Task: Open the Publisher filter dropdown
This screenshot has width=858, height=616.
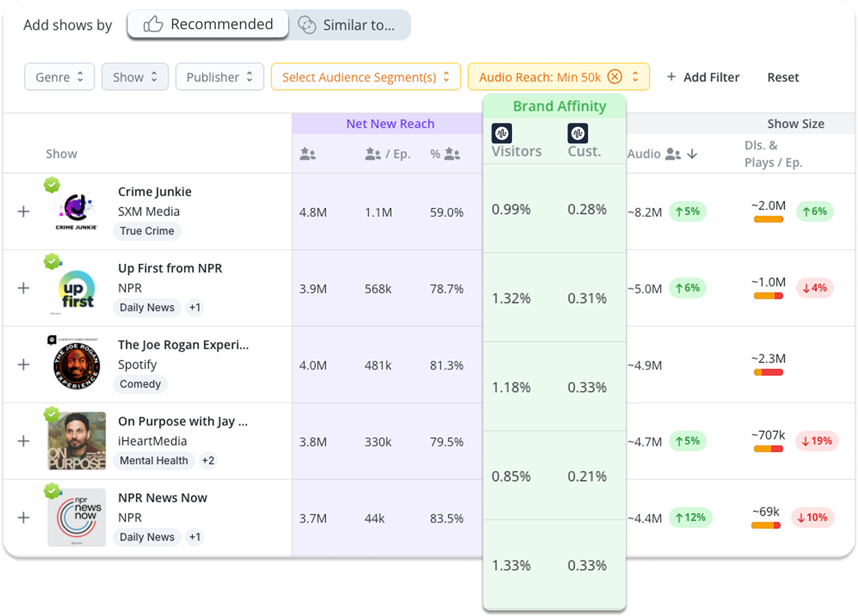Action: click(x=219, y=77)
